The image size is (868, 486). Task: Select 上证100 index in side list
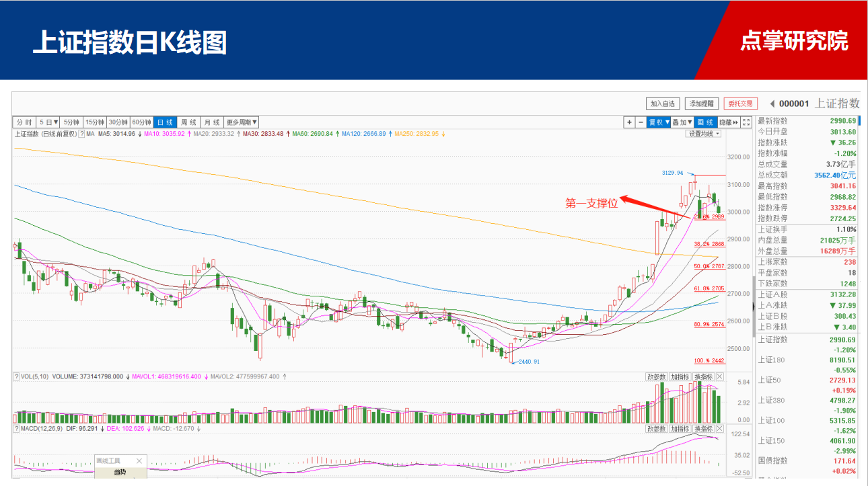807,425
